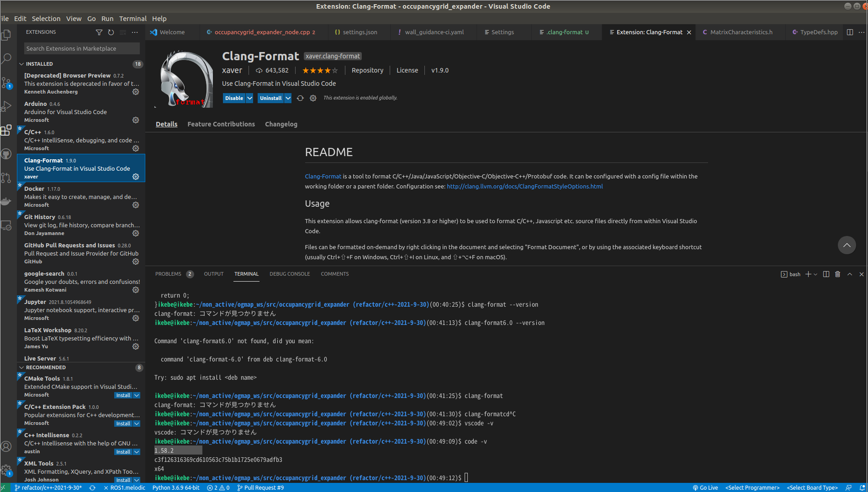
Task: Open the Manage gear at bottom of sidebar
Action: [7, 470]
